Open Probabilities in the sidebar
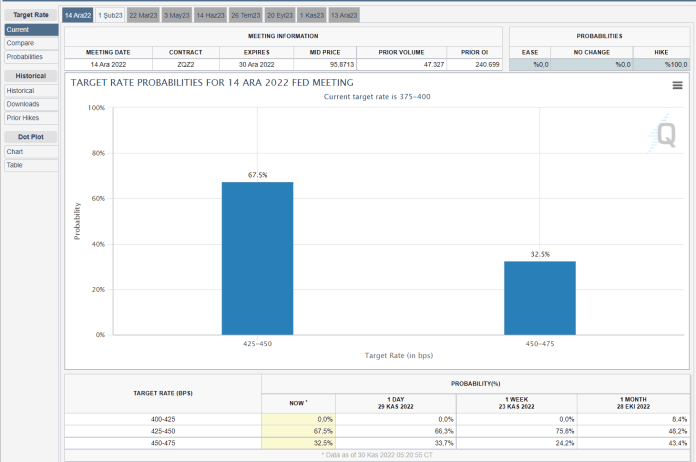The width and height of the screenshot is (696, 462). pos(30,57)
